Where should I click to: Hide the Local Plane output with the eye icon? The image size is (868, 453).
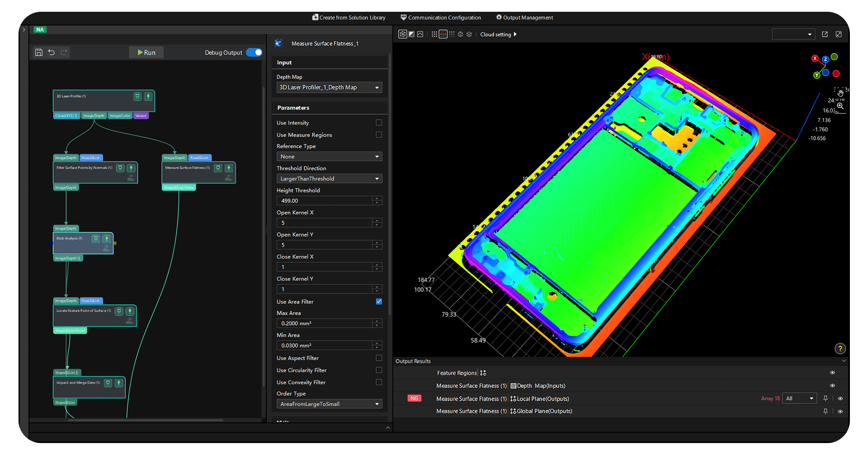point(840,398)
